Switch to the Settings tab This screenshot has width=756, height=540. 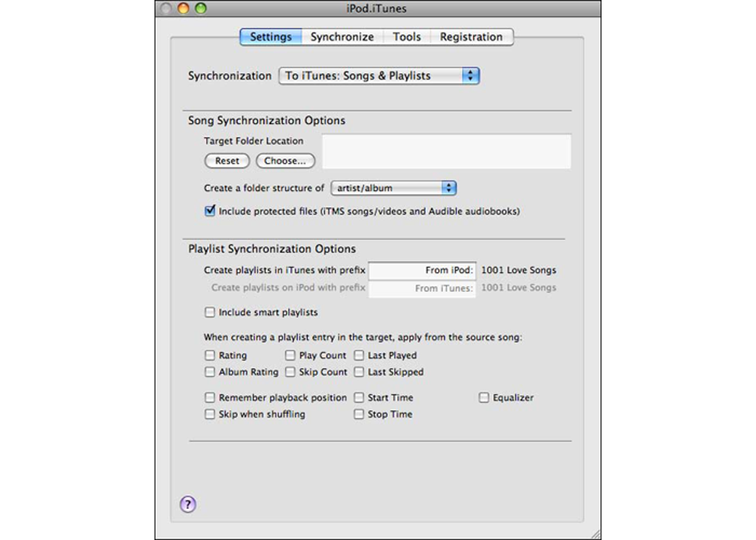coord(271,37)
